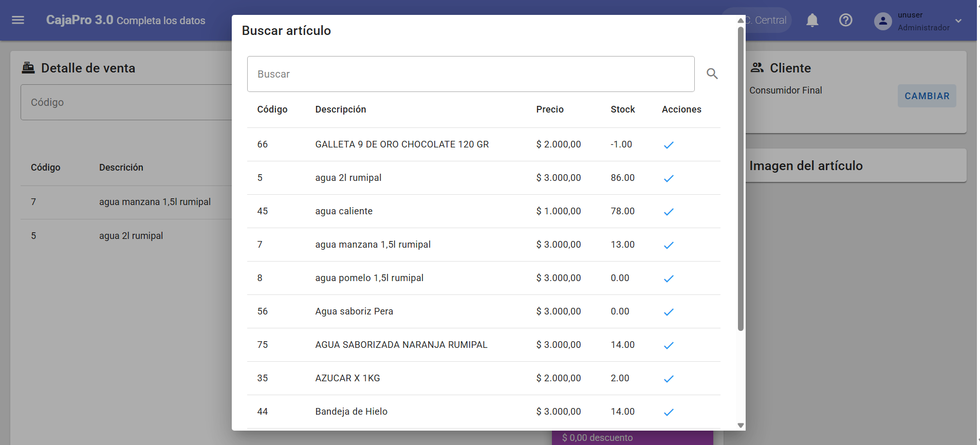This screenshot has height=445, width=980.
Task: Click the $ 1.000,00 price cell
Action: click(559, 211)
